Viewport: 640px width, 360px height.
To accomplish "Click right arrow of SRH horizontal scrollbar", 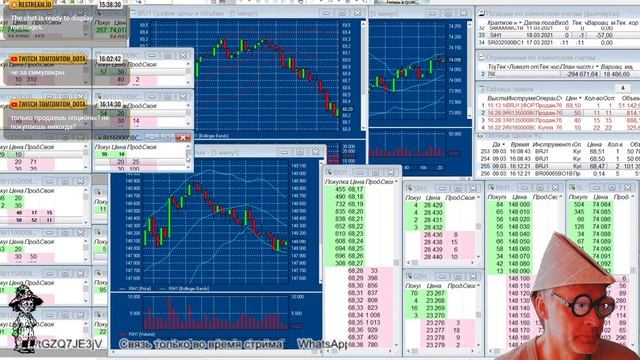I will pos(471,262).
